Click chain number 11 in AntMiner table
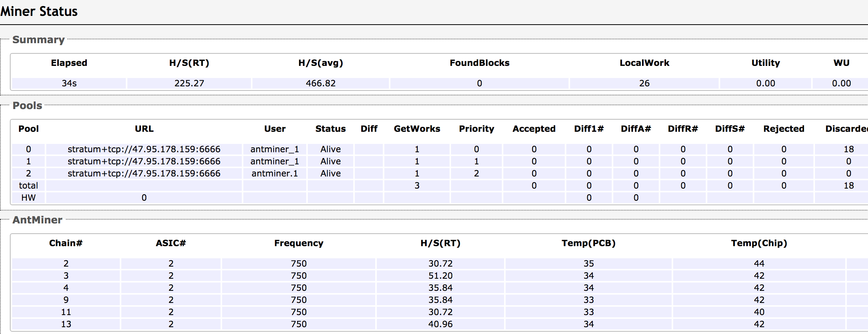 [66, 312]
